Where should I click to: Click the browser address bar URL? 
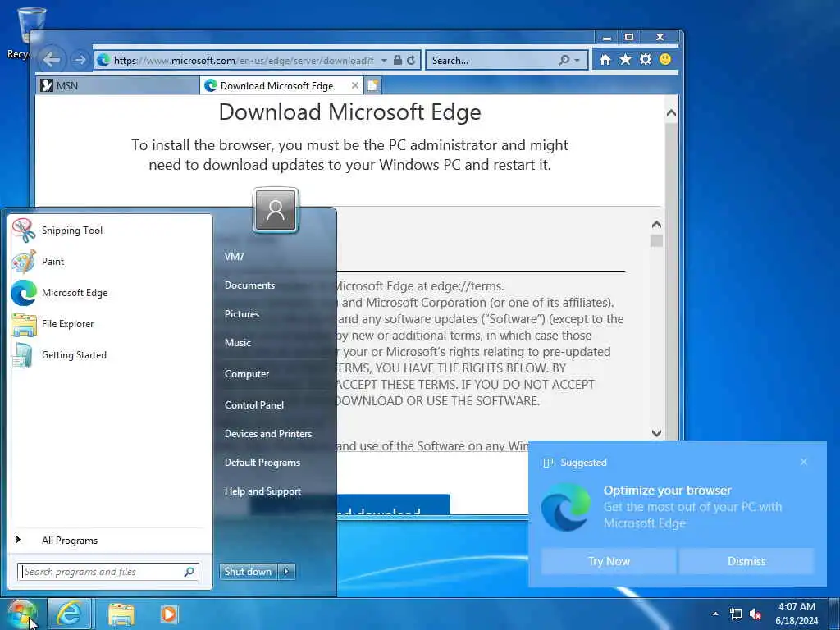point(244,61)
